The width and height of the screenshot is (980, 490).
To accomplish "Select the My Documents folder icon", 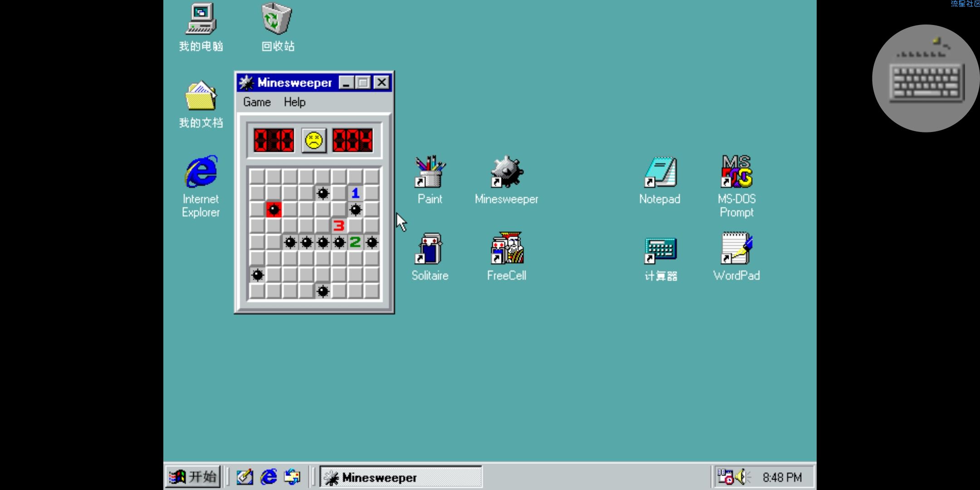I will [201, 104].
